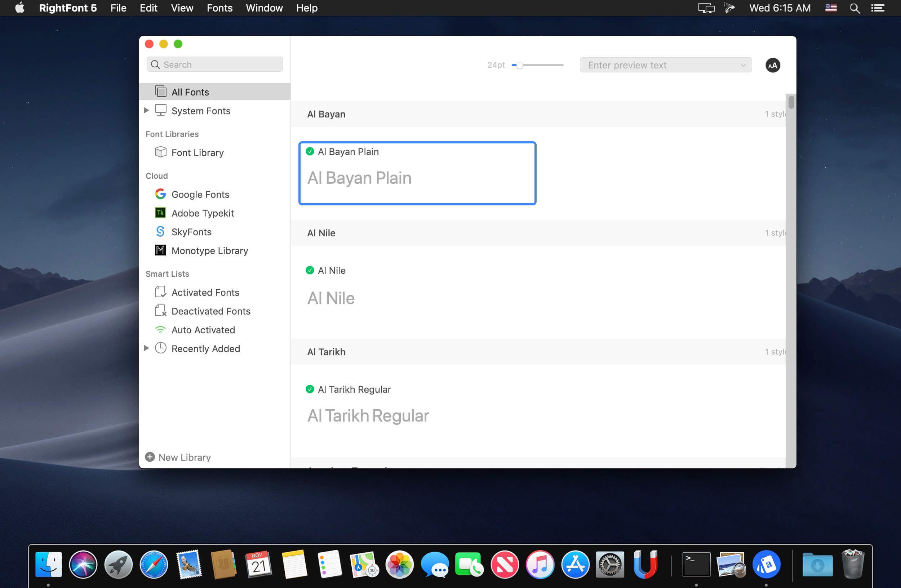Screen dimensions: 901x588
Task: Select the Monotype Library
Action: 210,250
